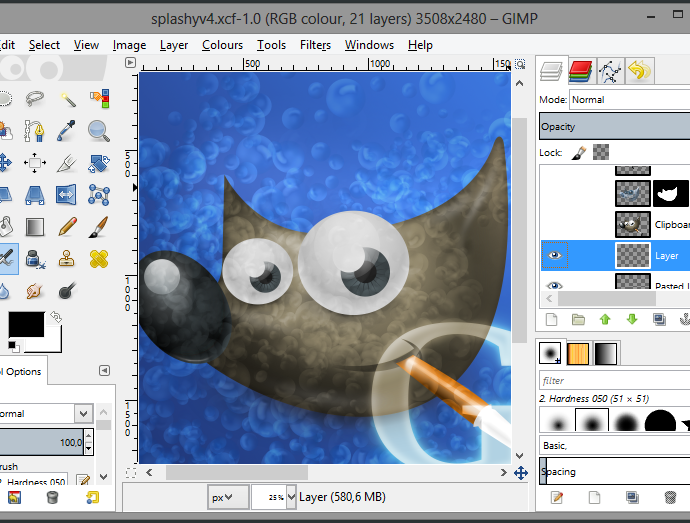The width and height of the screenshot is (690, 523).
Task: Switch to the Paths tab in dock
Action: tap(610, 70)
